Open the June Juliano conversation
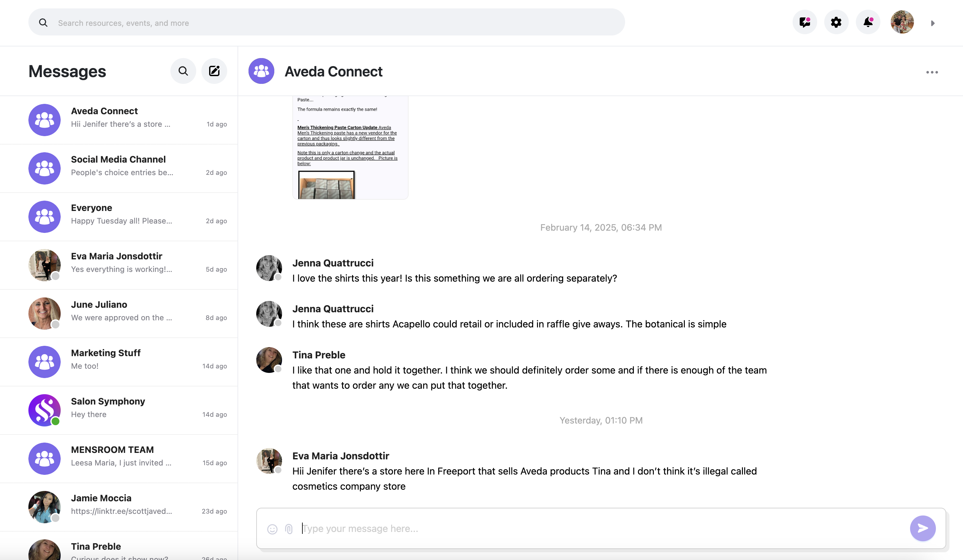 [119, 314]
